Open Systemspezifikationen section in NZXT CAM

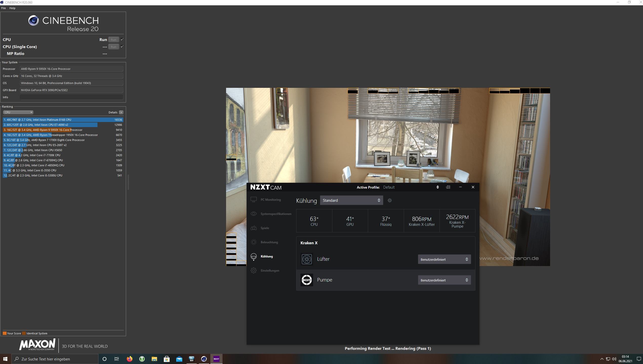pos(276,214)
